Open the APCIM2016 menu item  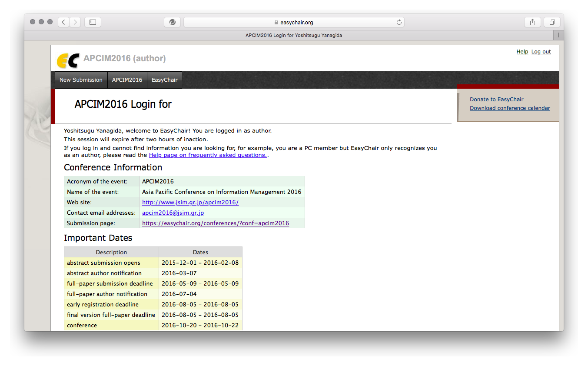(x=127, y=80)
